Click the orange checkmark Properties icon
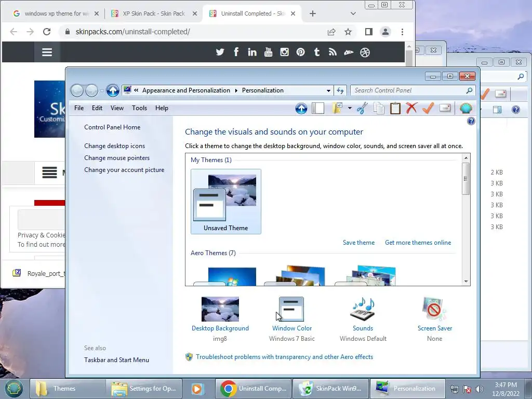Viewport: 532px width, 399px height. click(428, 108)
